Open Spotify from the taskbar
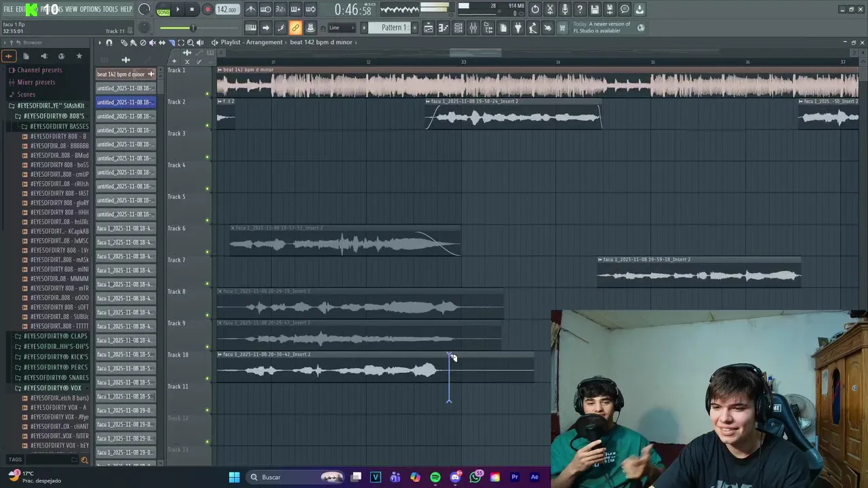Viewport: 868px width, 488px height. pyautogui.click(x=435, y=477)
